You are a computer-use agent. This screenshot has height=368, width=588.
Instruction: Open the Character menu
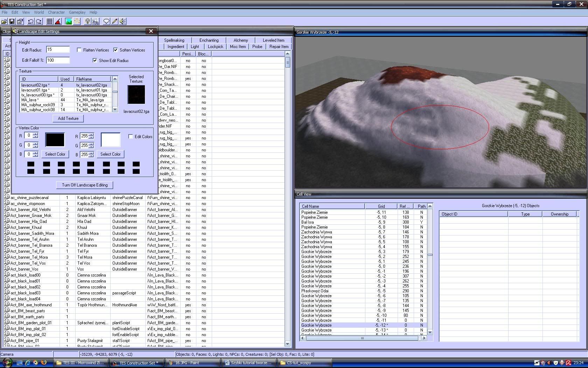56,12
